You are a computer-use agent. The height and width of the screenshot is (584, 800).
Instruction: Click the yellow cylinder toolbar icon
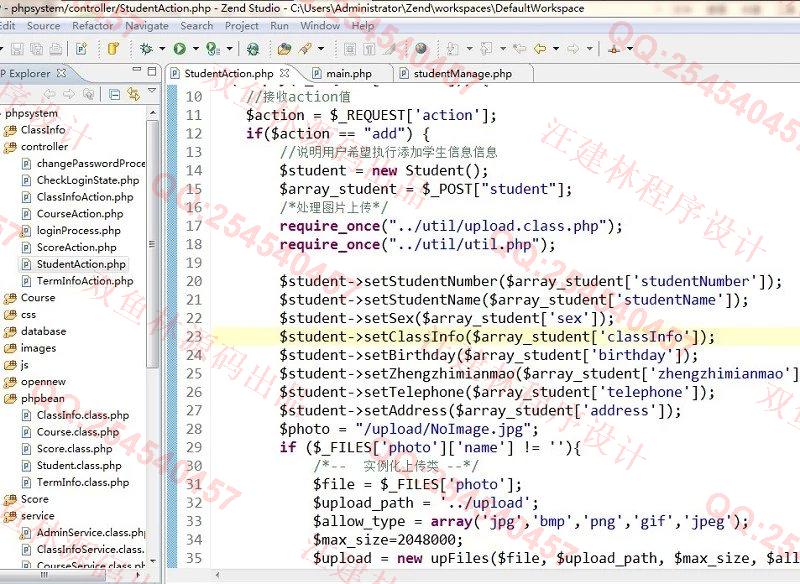point(113,49)
